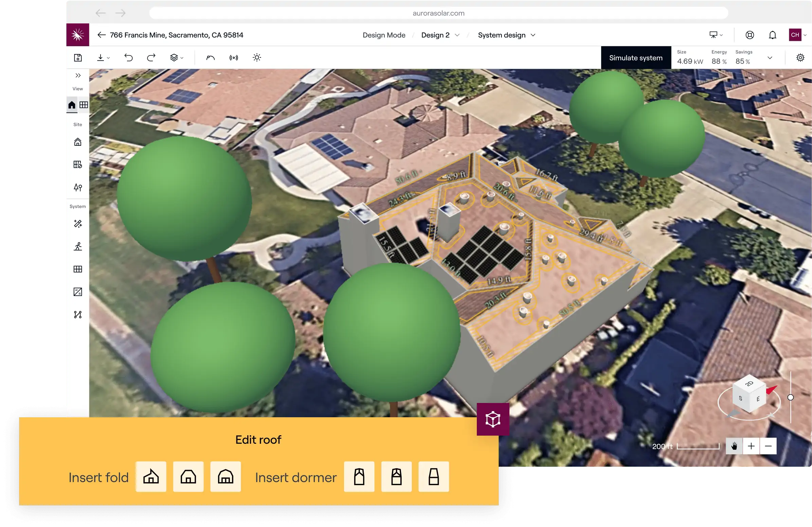
Task: Collapse the left sidebar with the double chevron
Action: coord(77,75)
